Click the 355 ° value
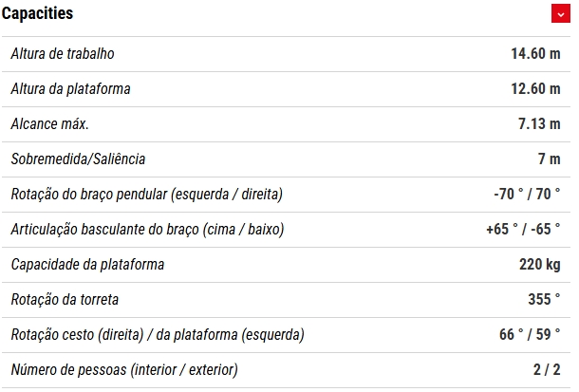The image size is (579, 392). tap(544, 299)
